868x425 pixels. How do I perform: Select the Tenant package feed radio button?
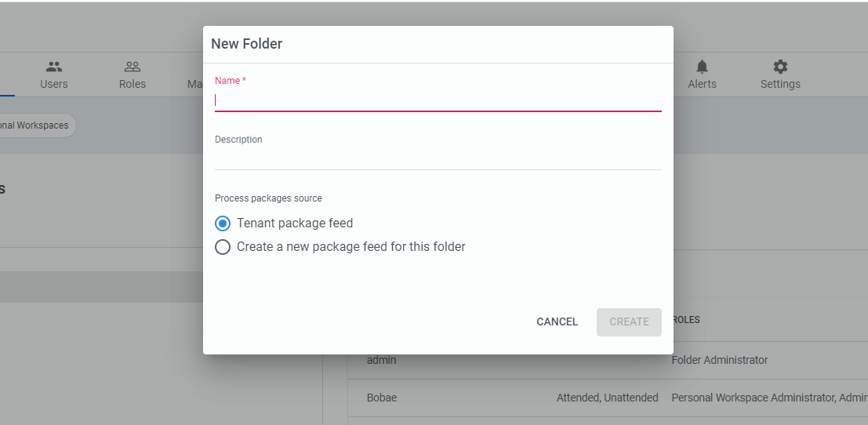[223, 223]
